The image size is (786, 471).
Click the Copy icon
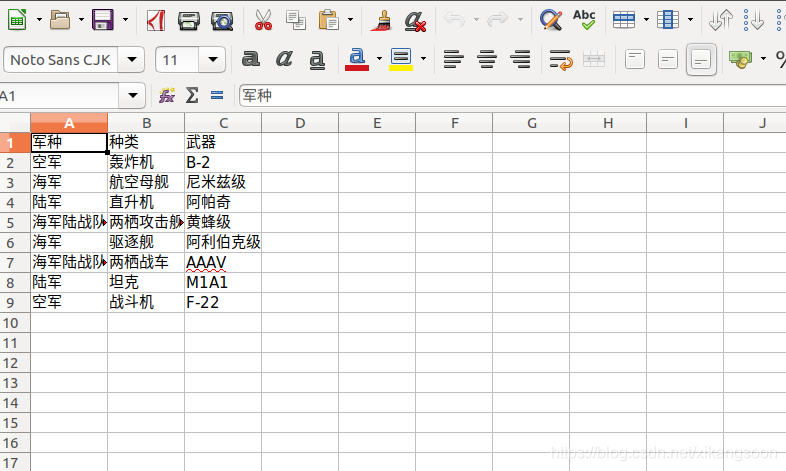tap(296, 20)
